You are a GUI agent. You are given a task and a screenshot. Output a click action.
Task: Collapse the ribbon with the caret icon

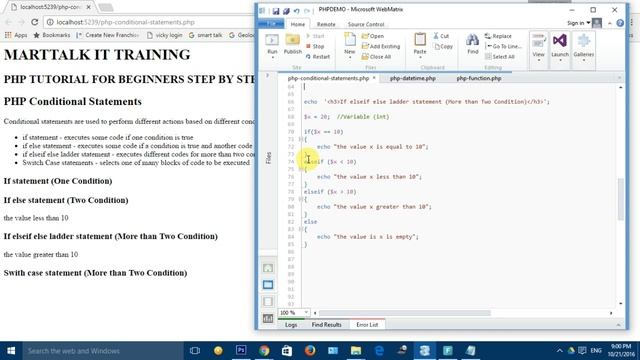pyautogui.click(x=609, y=24)
